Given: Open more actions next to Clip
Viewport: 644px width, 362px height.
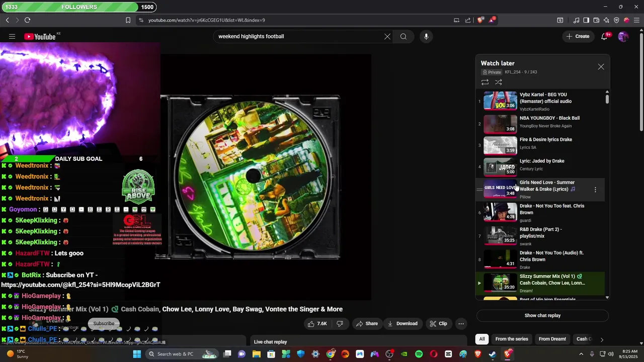Looking at the screenshot, I should [x=461, y=324].
